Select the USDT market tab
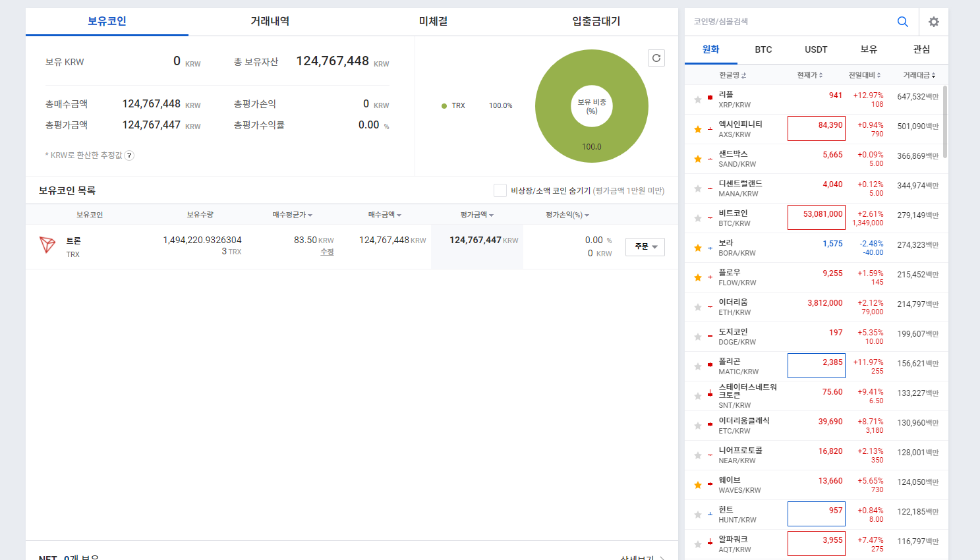The image size is (980, 560). click(x=817, y=49)
